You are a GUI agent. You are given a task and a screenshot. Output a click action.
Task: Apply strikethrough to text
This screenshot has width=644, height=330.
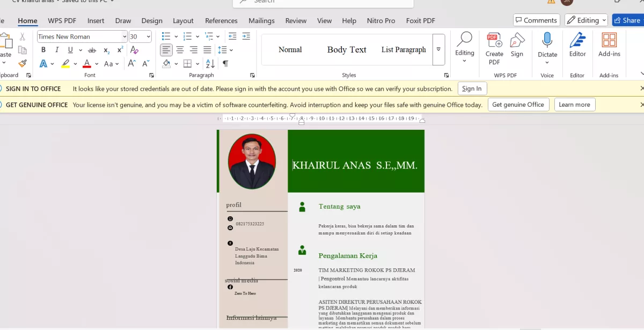coord(92,50)
